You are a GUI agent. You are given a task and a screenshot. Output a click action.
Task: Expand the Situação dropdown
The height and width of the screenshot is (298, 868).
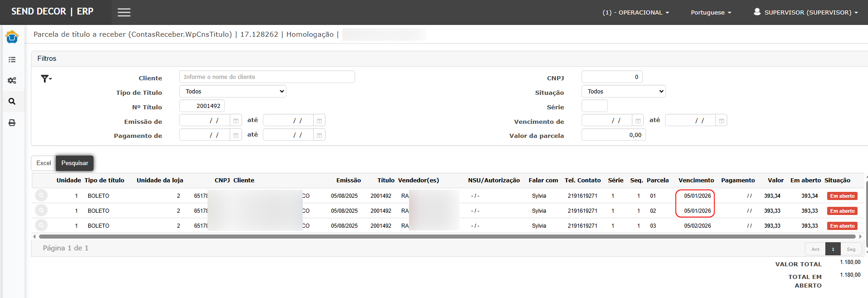coord(623,92)
